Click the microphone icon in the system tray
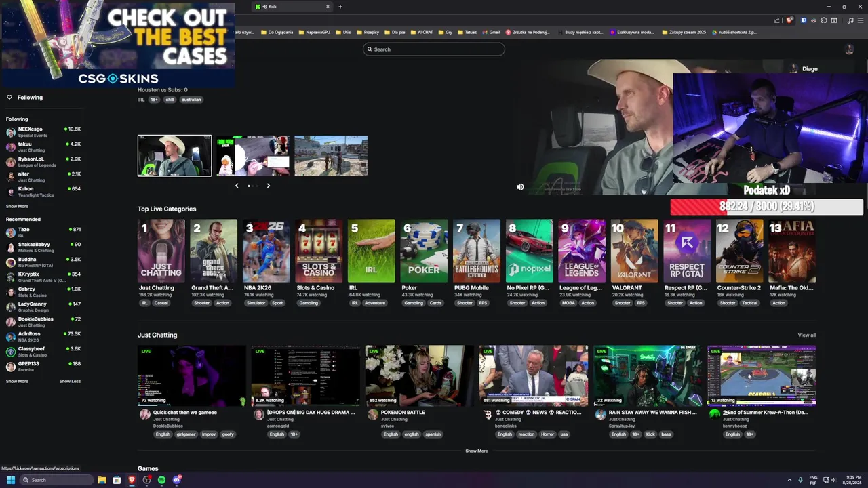 [x=800, y=480]
